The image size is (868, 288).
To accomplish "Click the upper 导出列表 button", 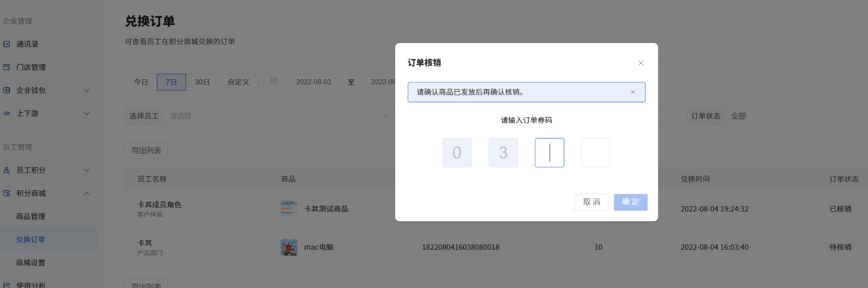I will coord(146,151).
